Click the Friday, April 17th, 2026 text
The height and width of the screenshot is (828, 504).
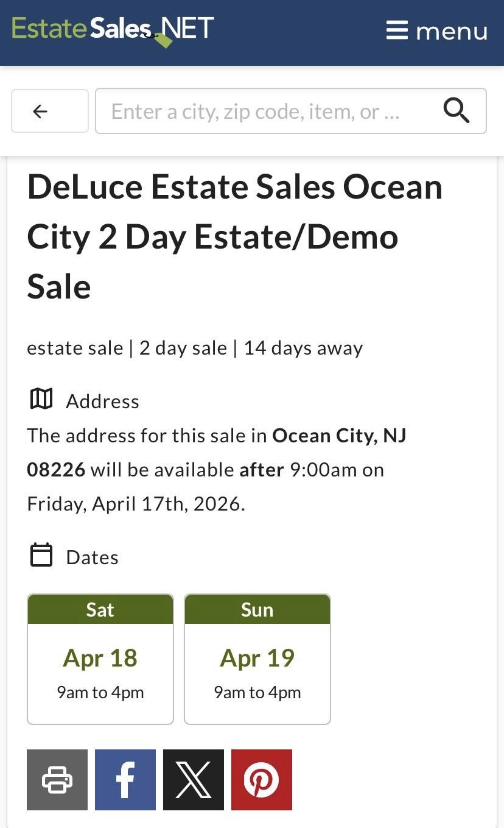(x=136, y=504)
